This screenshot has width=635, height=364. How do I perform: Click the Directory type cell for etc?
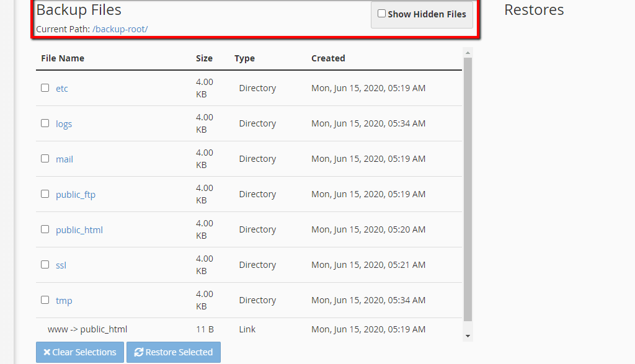tap(257, 88)
